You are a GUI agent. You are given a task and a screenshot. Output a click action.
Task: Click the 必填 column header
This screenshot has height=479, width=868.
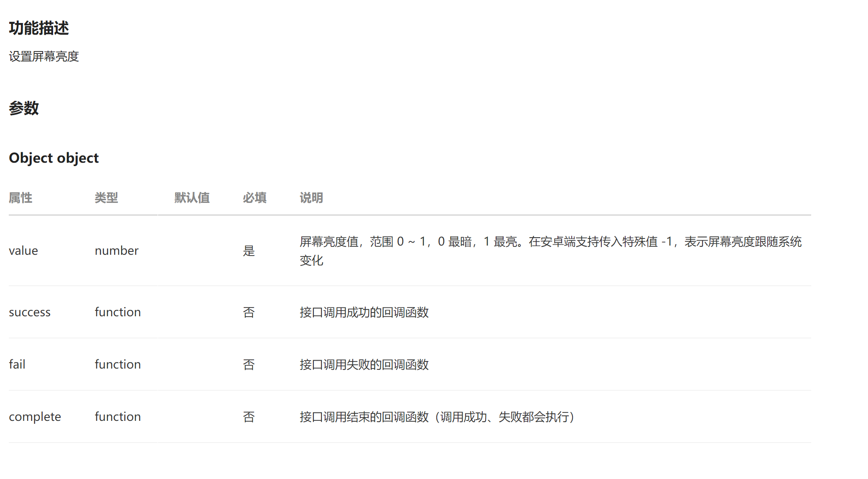(255, 197)
